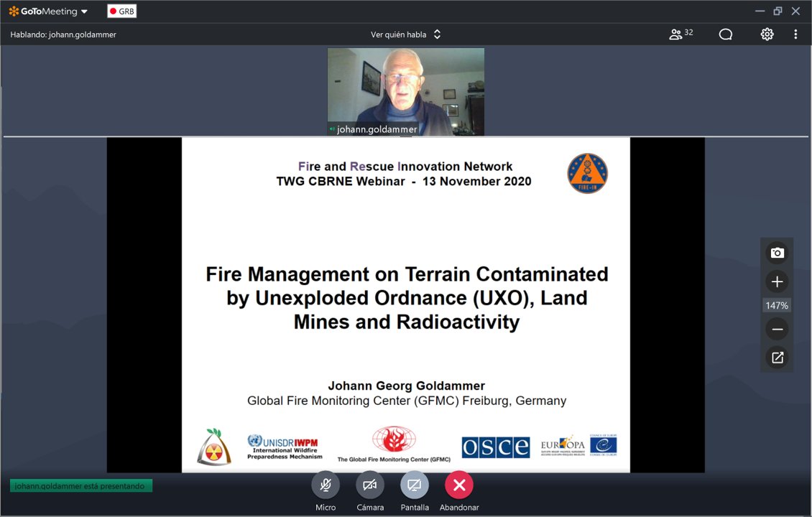Pop out shared screen in separate window
Image resolution: width=812 pixels, height=517 pixels.
(x=777, y=358)
